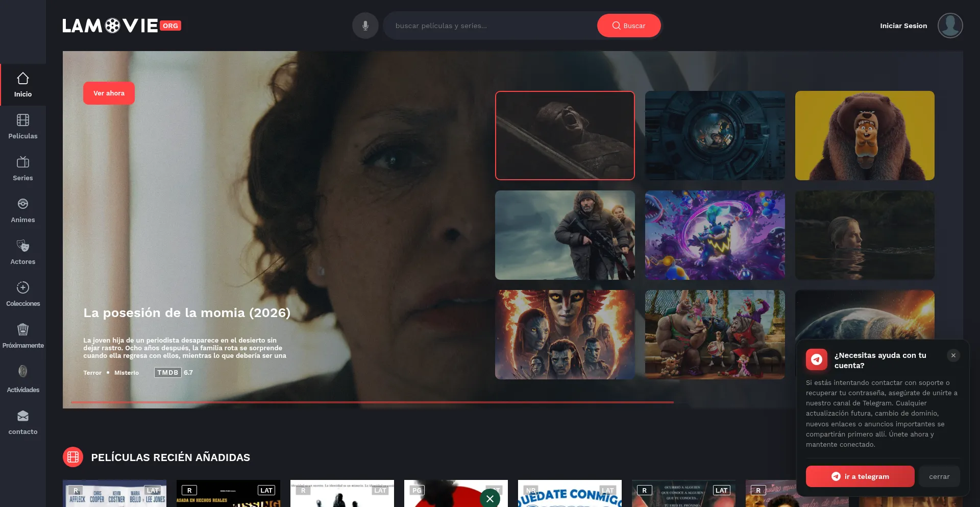Click the ORG badge next to the logo
Image resolution: width=980 pixels, height=507 pixels.
pos(170,26)
